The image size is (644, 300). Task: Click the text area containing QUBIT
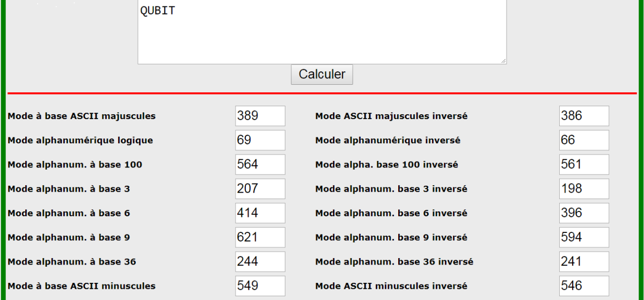pyautogui.click(x=321, y=32)
